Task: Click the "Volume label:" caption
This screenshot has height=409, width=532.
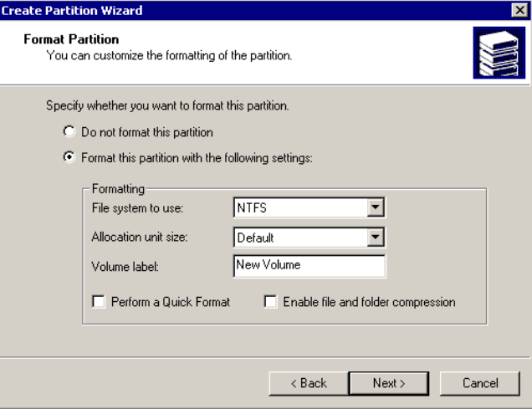Action: point(125,268)
